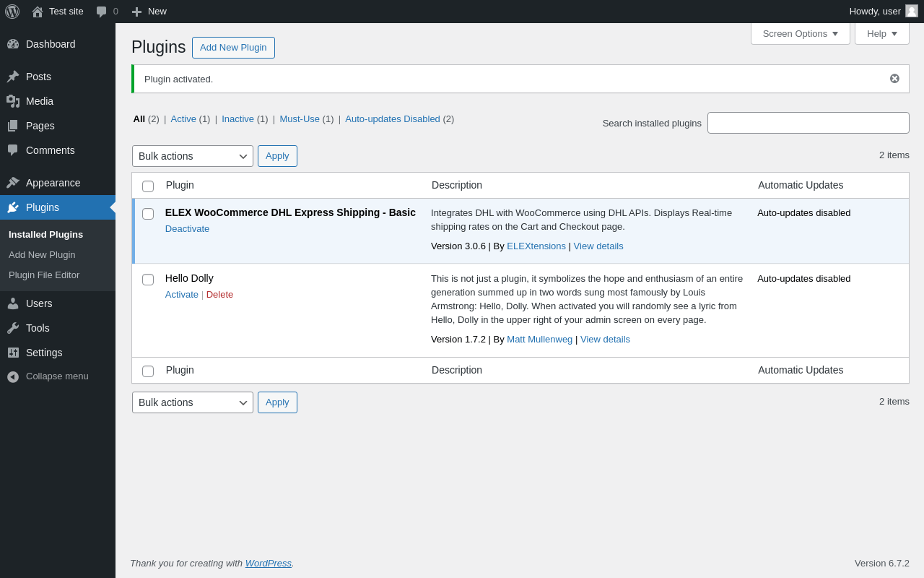Check the ELEX WooCommerce DHL plugin checkbox
The width and height of the screenshot is (924, 578).
pyautogui.click(x=148, y=214)
